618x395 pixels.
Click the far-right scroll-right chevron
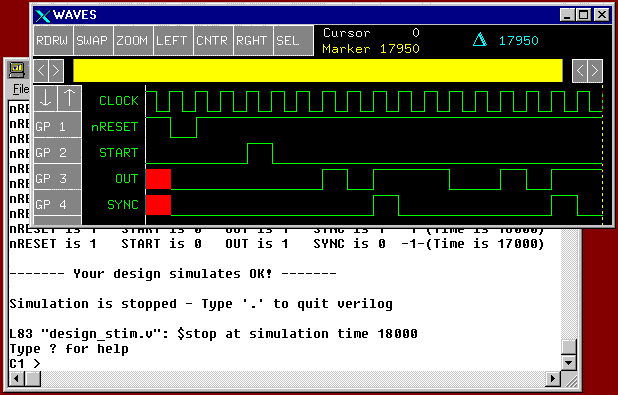595,71
